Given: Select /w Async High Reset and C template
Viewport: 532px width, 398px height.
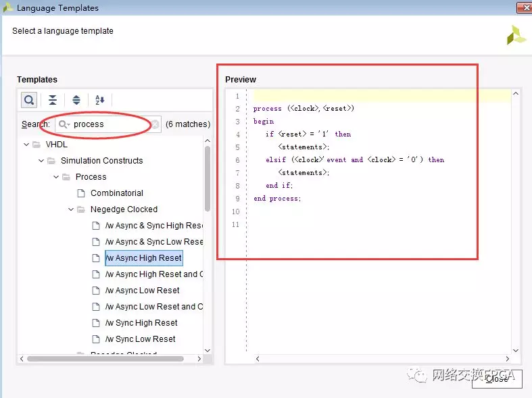Looking at the screenshot, I should (x=154, y=274).
